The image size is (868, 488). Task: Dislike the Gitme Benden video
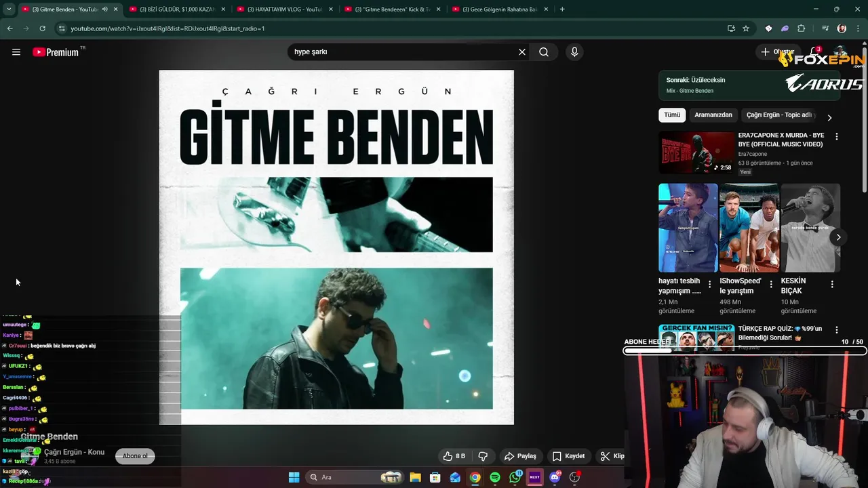pyautogui.click(x=483, y=456)
